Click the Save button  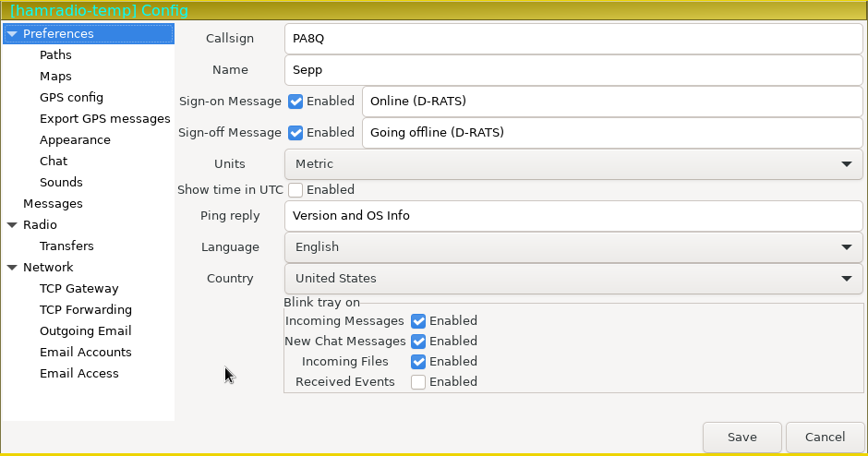pyautogui.click(x=741, y=438)
